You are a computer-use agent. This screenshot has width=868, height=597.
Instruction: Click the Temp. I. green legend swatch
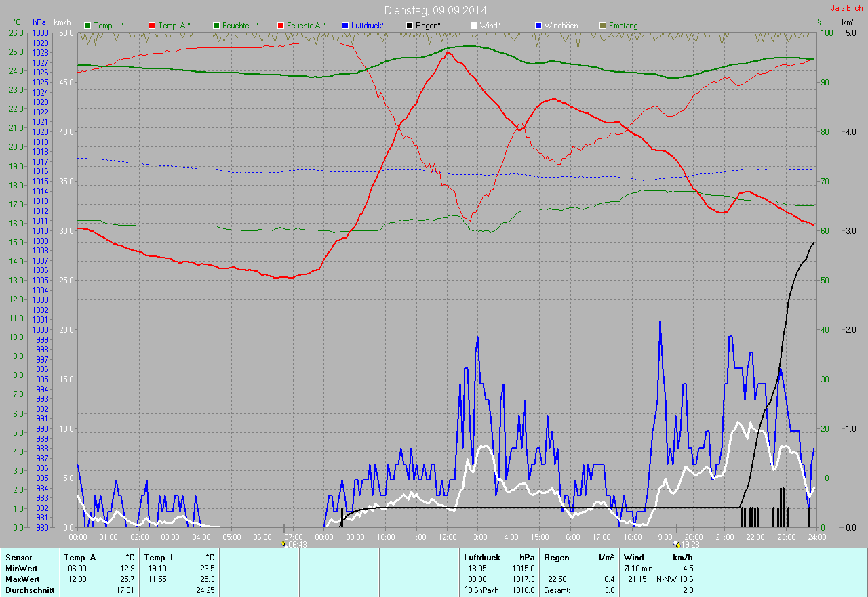click(x=87, y=26)
